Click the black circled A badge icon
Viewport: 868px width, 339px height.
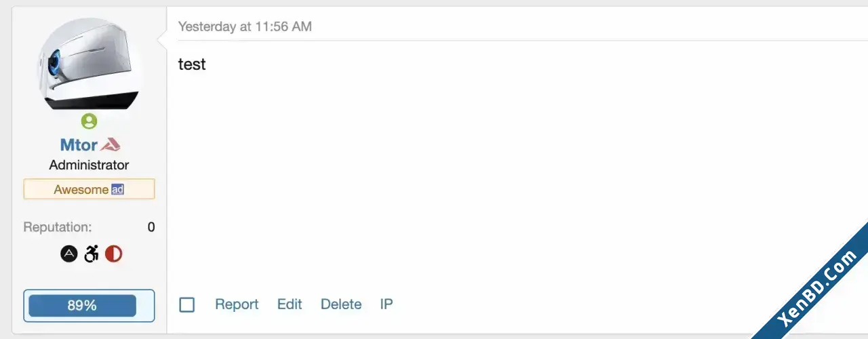[x=68, y=254]
